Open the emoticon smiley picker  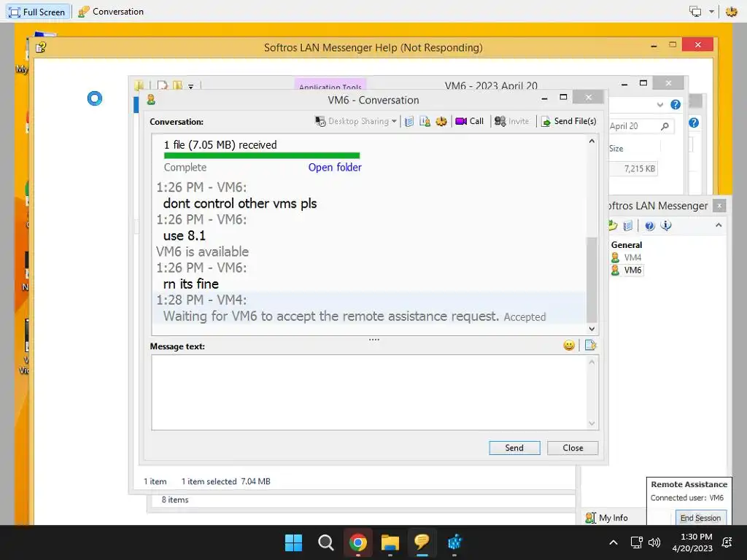569,345
